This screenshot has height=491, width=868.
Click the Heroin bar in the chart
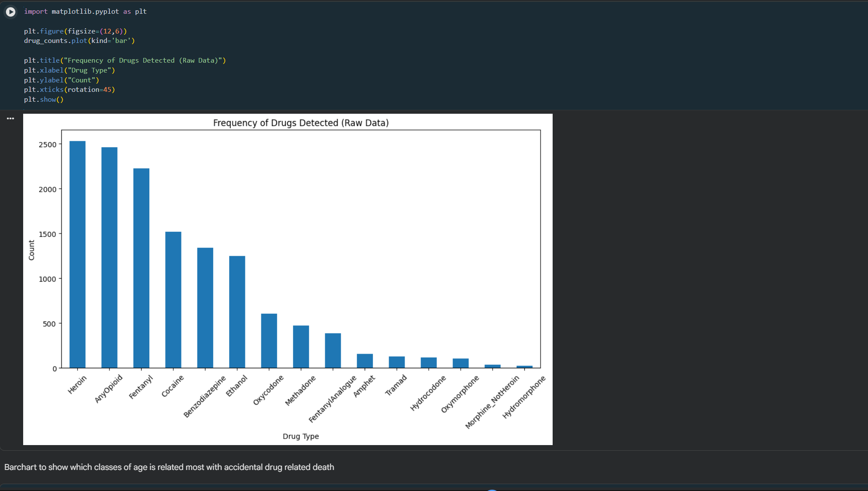[77, 255]
